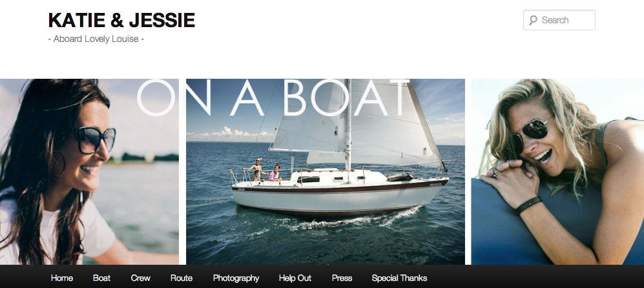Open the Photography section
The width and height of the screenshot is (644, 288).
tap(236, 278)
